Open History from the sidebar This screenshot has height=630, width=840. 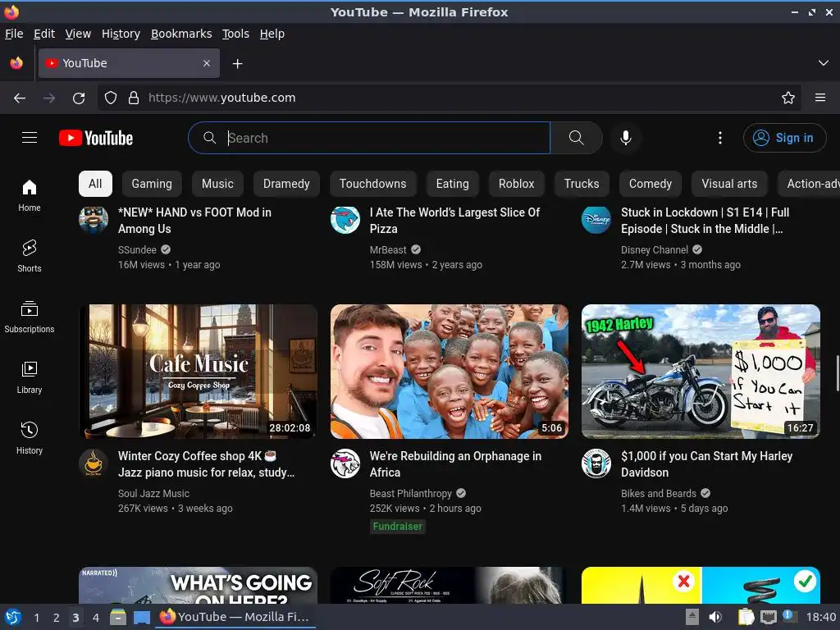coord(30,438)
